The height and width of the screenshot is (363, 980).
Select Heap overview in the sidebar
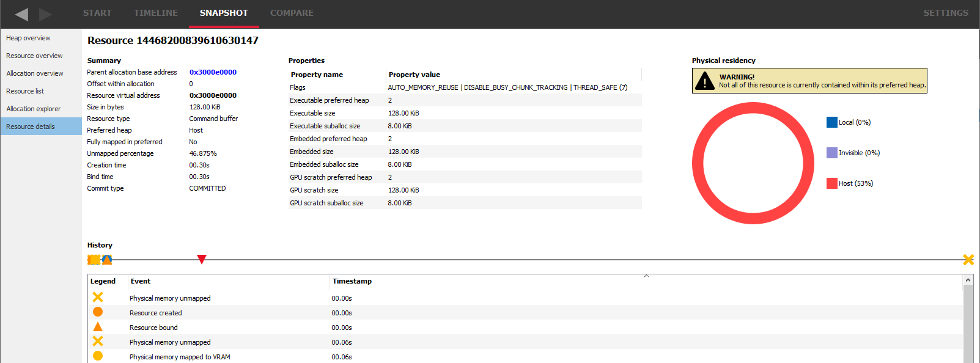pyautogui.click(x=28, y=38)
